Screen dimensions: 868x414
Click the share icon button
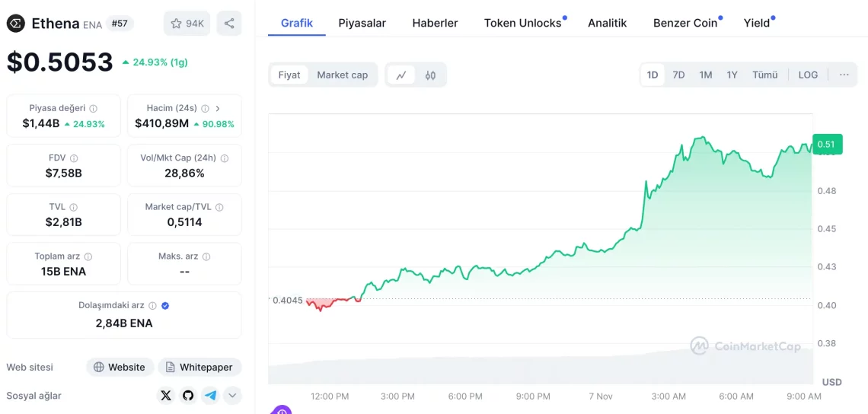229,24
